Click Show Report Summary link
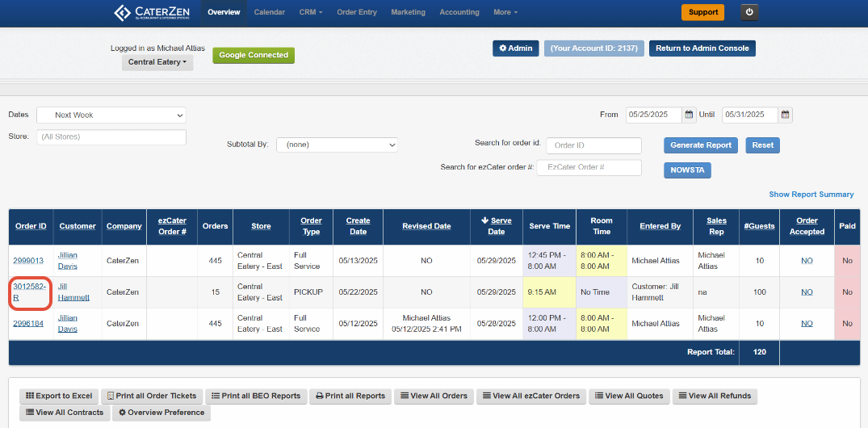 tap(811, 195)
